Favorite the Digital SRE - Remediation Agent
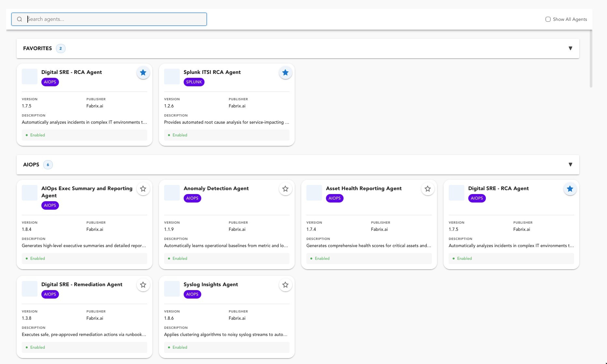The width and height of the screenshot is (607, 364). 143,285
